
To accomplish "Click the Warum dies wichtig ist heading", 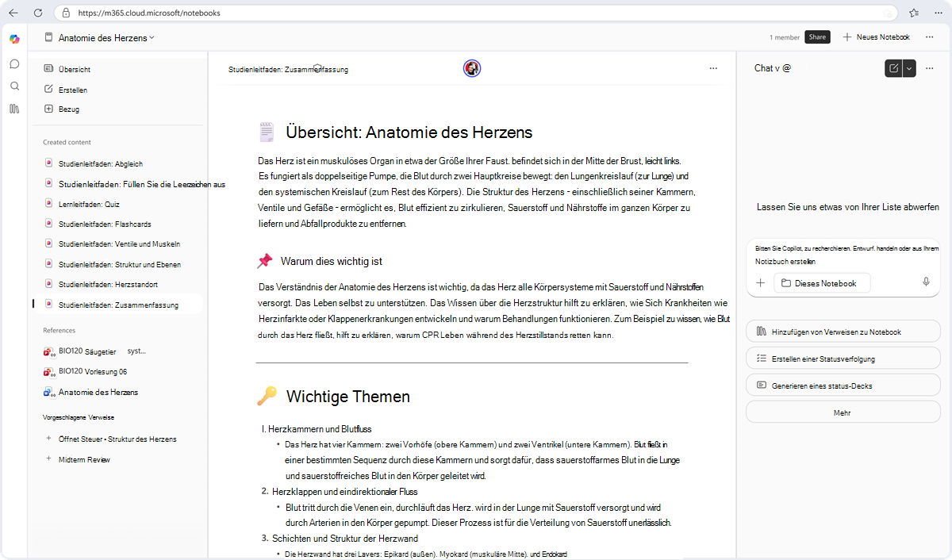I will [x=332, y=261].
